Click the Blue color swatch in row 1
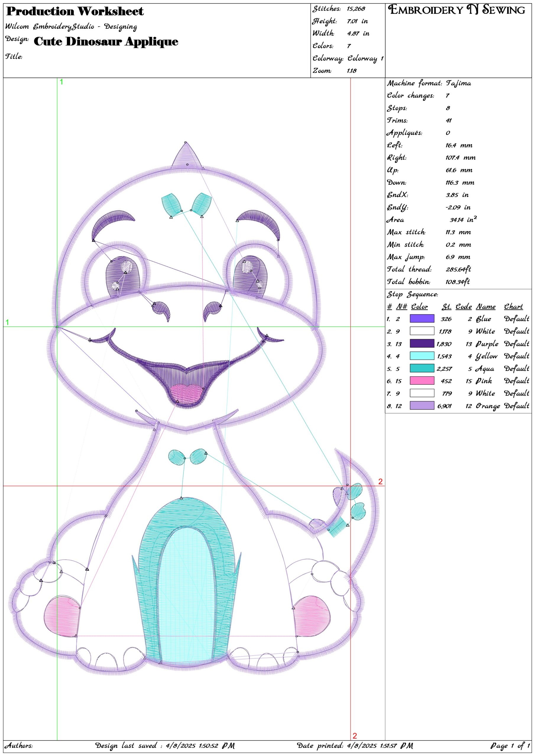The image size is (535, 756). tap(421, 318)
